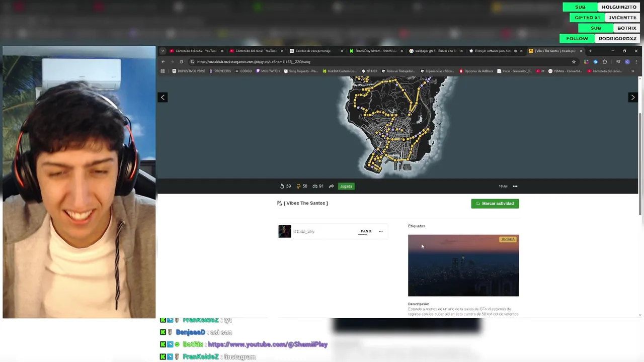
Task: Open the Roba un Trabajador bookmark
Action: pos(399,71)
